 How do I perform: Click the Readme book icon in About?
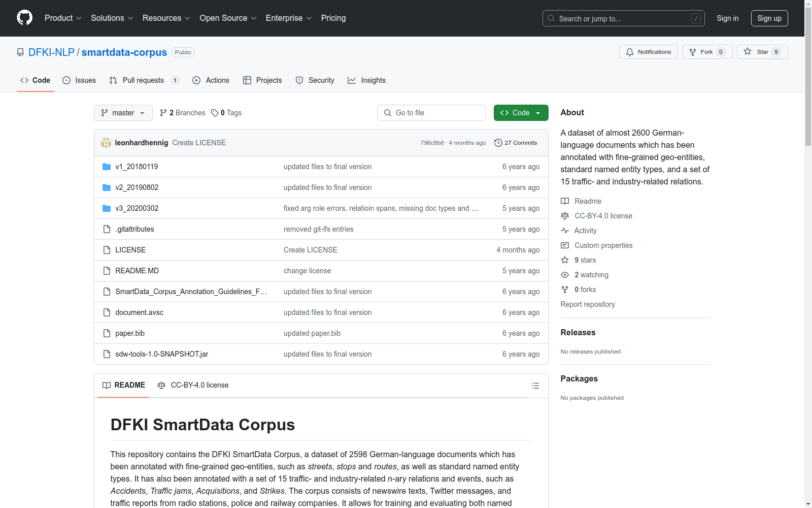point(565,201)
